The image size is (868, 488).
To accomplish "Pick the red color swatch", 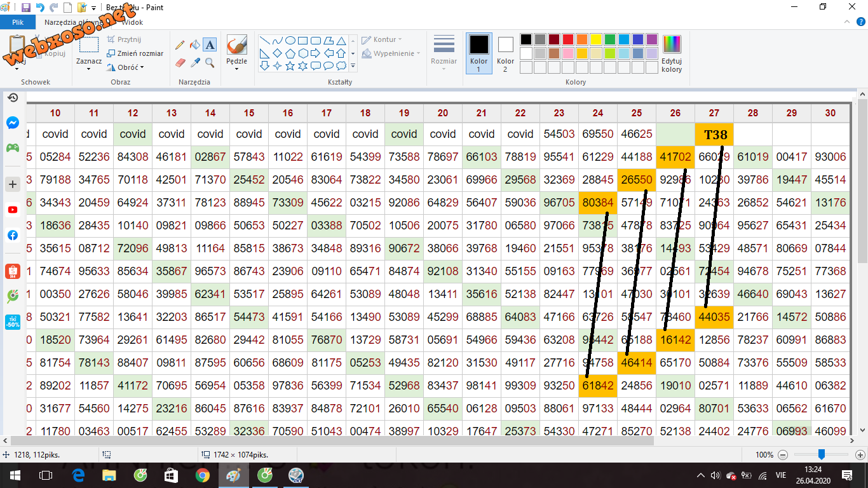I will coord(568,39).
